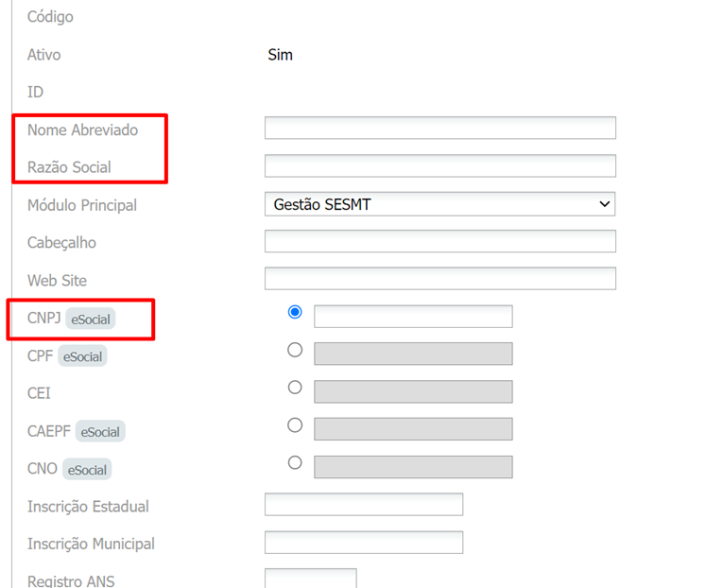
Task: Click the CNPJ number input field
Action: click(413, 317)
